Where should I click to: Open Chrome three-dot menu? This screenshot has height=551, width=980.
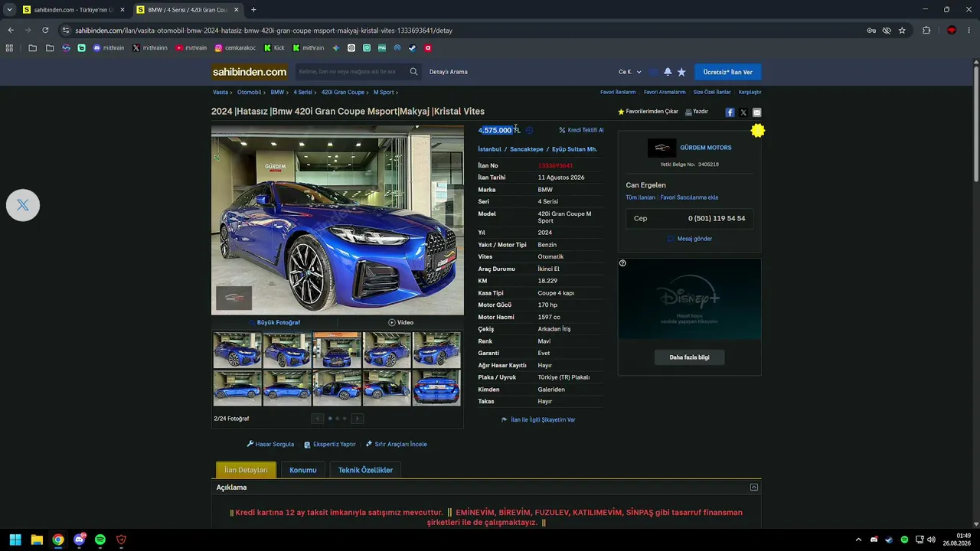tap(969, 31)
